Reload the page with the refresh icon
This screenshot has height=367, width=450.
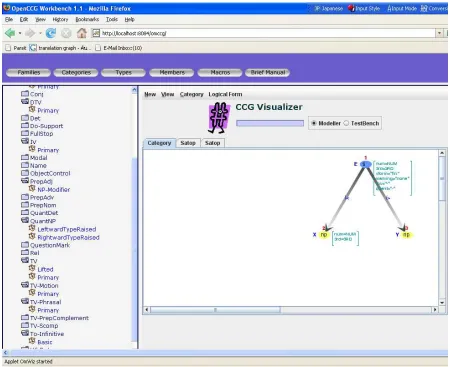51,33
